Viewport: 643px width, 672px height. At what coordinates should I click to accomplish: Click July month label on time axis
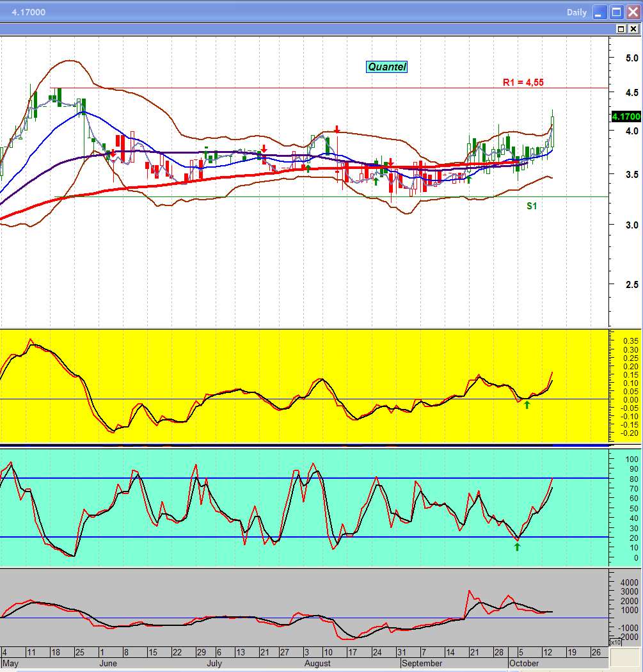coord(214,664)
